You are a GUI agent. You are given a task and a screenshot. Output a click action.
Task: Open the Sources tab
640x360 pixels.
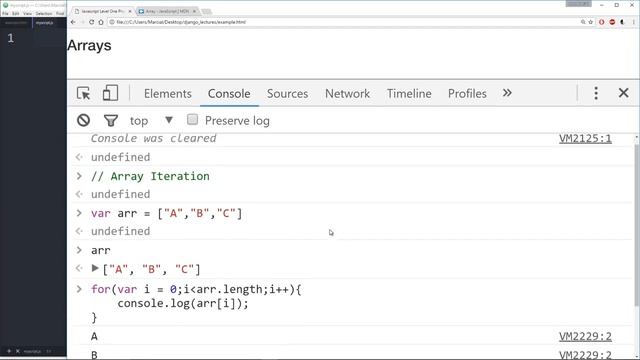[287, 93]
